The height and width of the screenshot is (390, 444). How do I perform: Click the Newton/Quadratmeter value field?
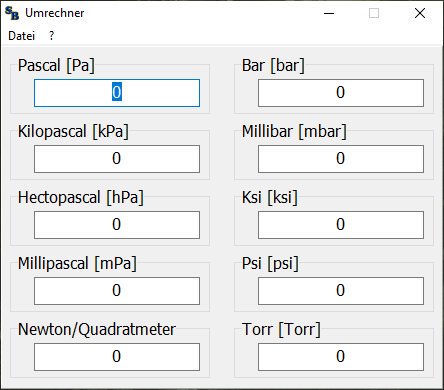click(x=117, y=357)
